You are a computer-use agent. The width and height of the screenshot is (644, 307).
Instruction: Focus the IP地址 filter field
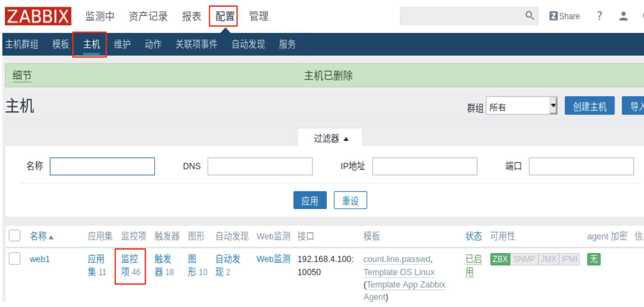(425, 166)
